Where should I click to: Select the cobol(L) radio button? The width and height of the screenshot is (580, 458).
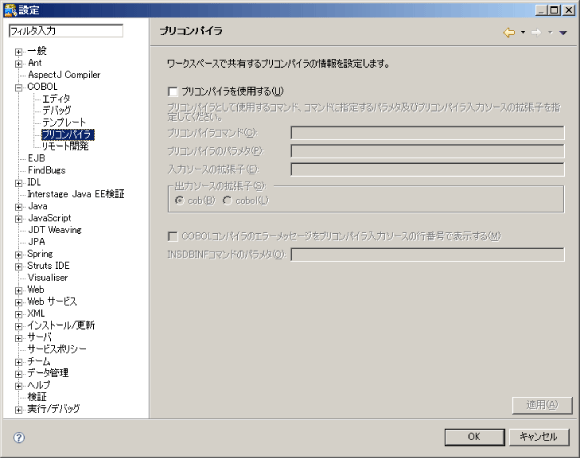(x=227, y=201)
